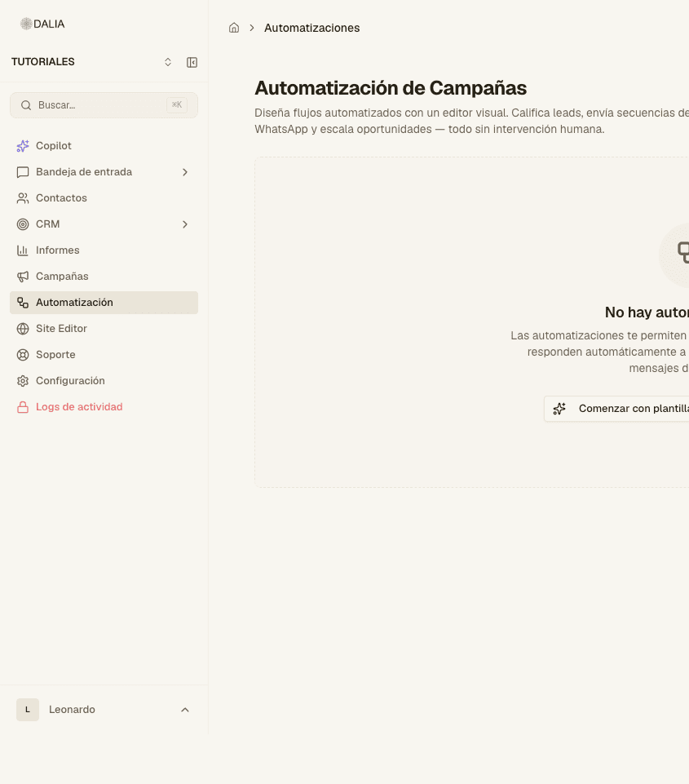This screenshot has width=689, height=784.
Task: Expand user menu with up chevron
Action: point(185,710)
